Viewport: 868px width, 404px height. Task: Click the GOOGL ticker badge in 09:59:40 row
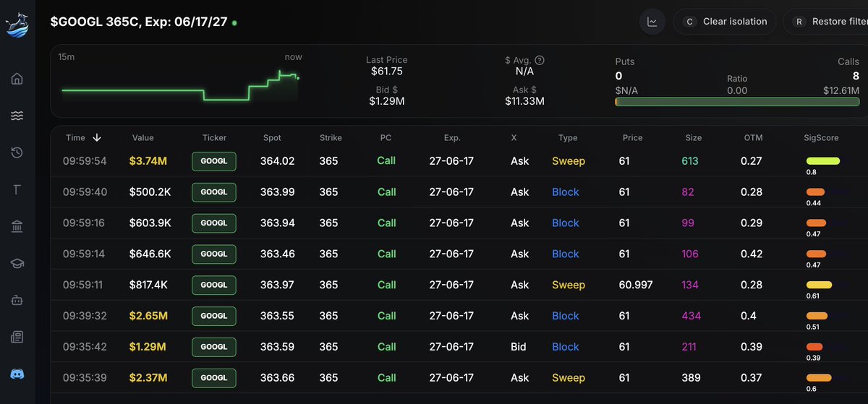coord(214,192)
